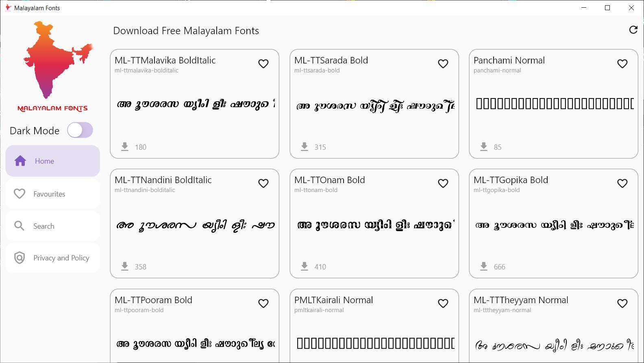Enable Dark Mode switch
This screenshot has width=644, height=363.
80,130
